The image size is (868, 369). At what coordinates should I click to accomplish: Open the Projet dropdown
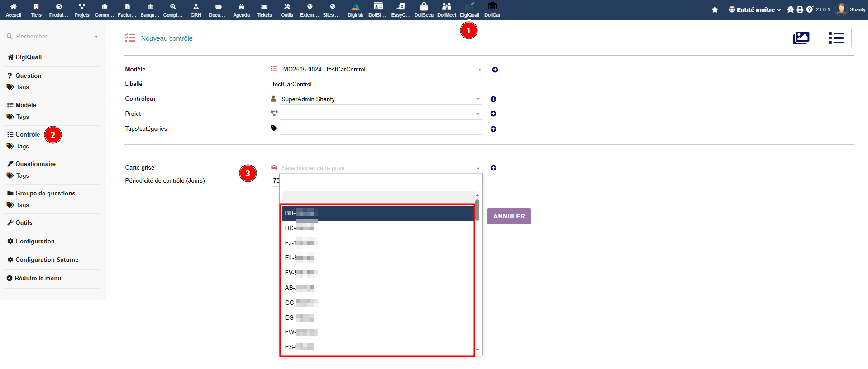coord(380,114)
